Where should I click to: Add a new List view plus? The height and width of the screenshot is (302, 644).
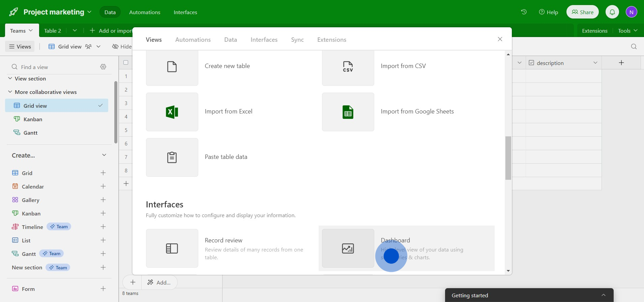[103, 240]
